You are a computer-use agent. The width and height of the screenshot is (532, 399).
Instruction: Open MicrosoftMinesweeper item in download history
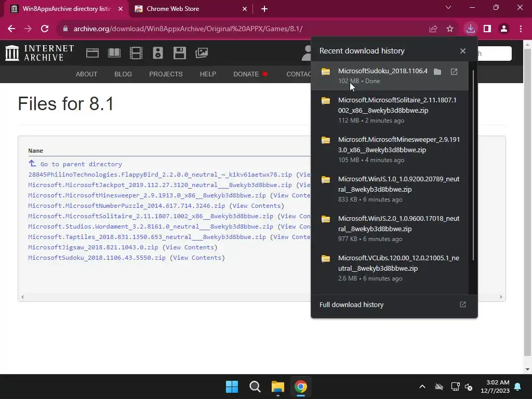click(x=390, y=149)
